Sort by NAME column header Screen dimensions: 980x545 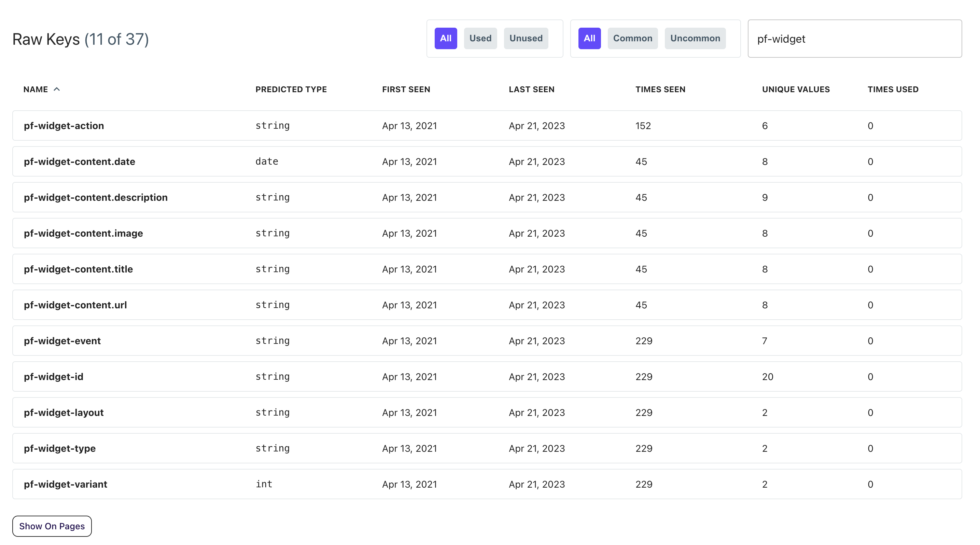(x=36, y=89)
